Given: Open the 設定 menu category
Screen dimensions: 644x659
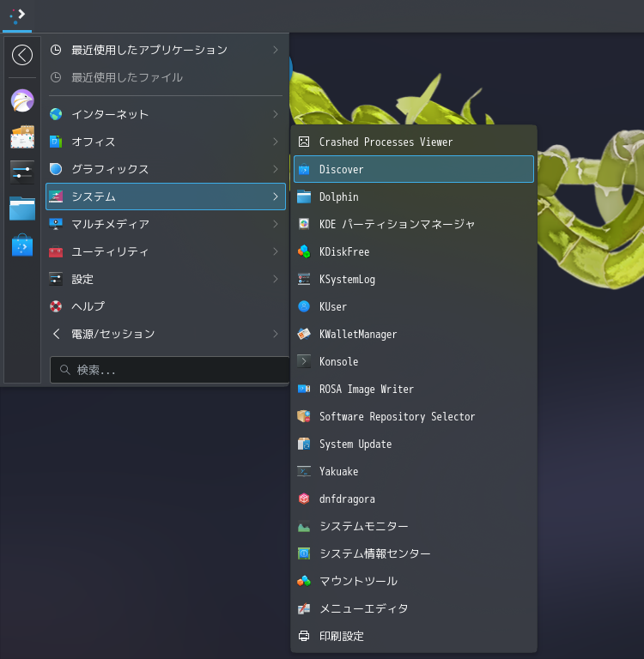Looking at the screenshot, I should (166, 279).
